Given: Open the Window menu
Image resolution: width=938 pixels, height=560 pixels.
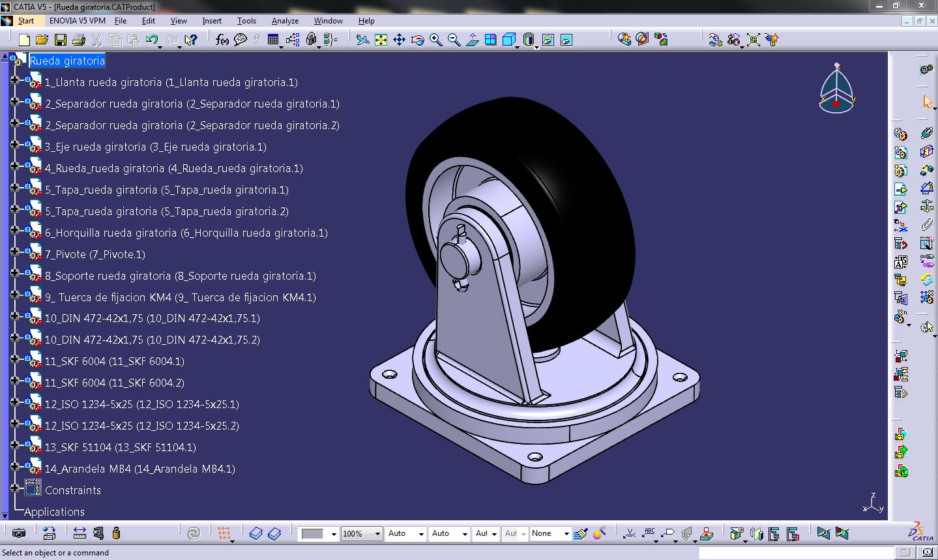Looking at the screenshot, I should click(x=329, y=20).
